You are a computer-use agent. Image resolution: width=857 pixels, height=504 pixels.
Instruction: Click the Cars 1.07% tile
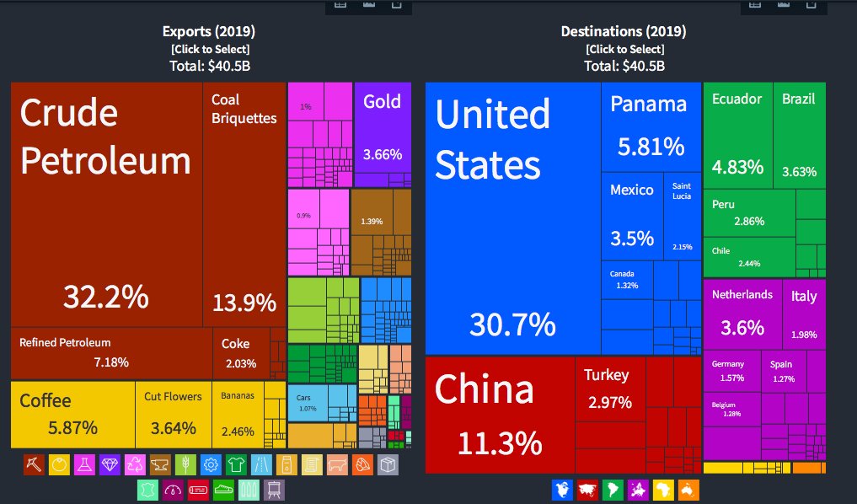point(308,403)
